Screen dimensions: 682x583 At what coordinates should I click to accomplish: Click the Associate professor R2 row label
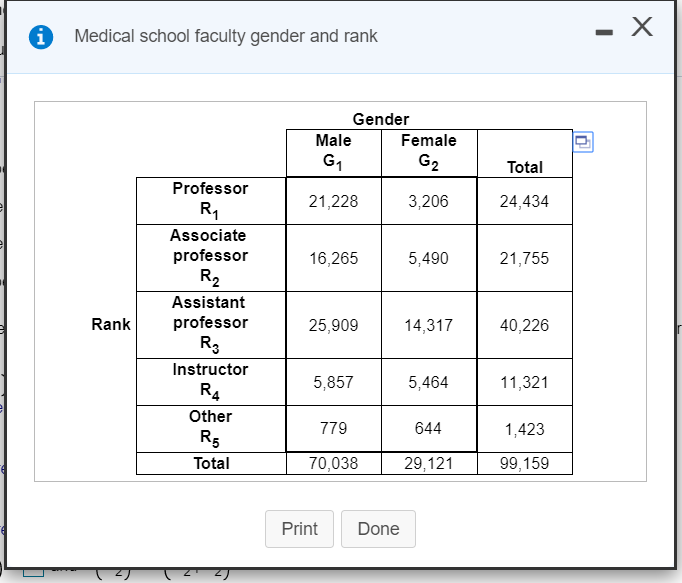pyautogui.click(x=211, y=258)
